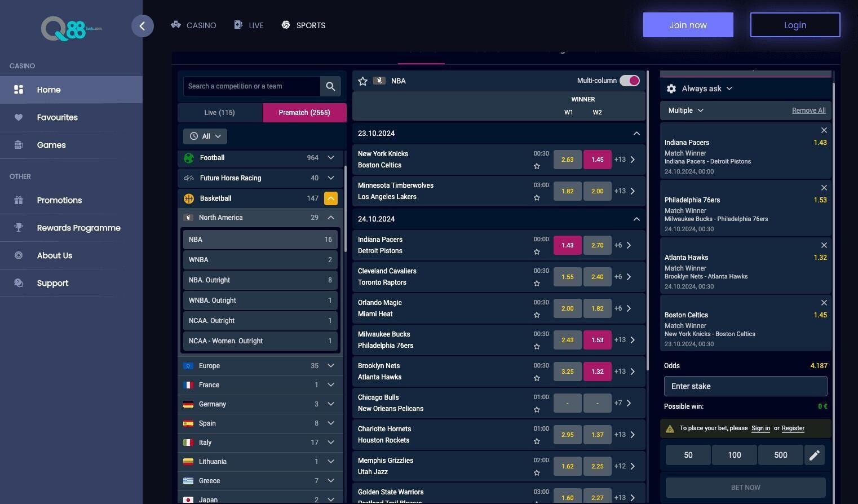Remove Indiana Pacers bet from slip

pos(824,130)
